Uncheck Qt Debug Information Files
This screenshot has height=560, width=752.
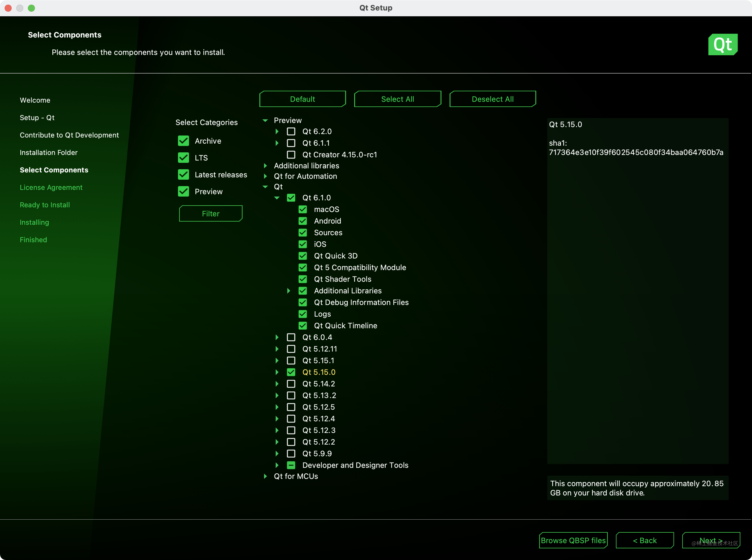(x=303, y=302)
